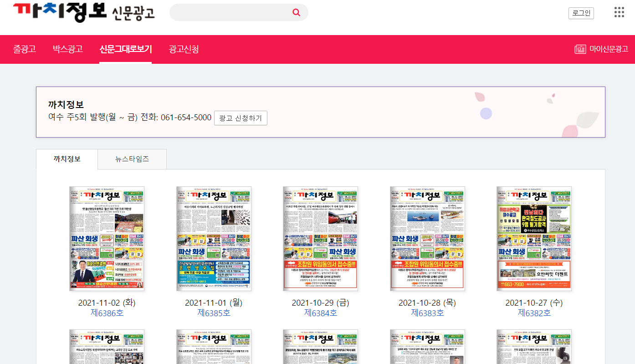This screenshot has width=635, height=364.
Task: Switch to the 뉴스타임즈 tab
Action: coord(132,159)
